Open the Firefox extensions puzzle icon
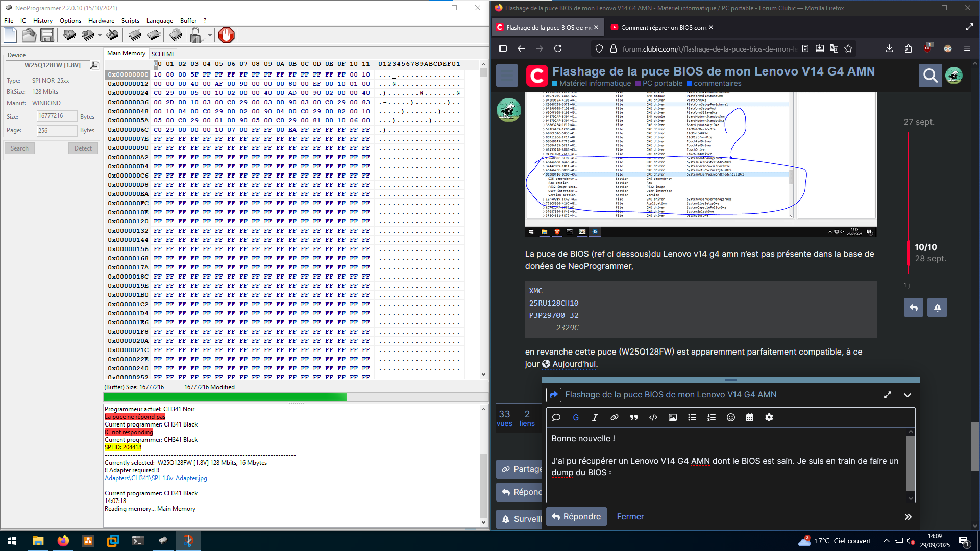This screenshot has width=980, height=551. point(908,48)
